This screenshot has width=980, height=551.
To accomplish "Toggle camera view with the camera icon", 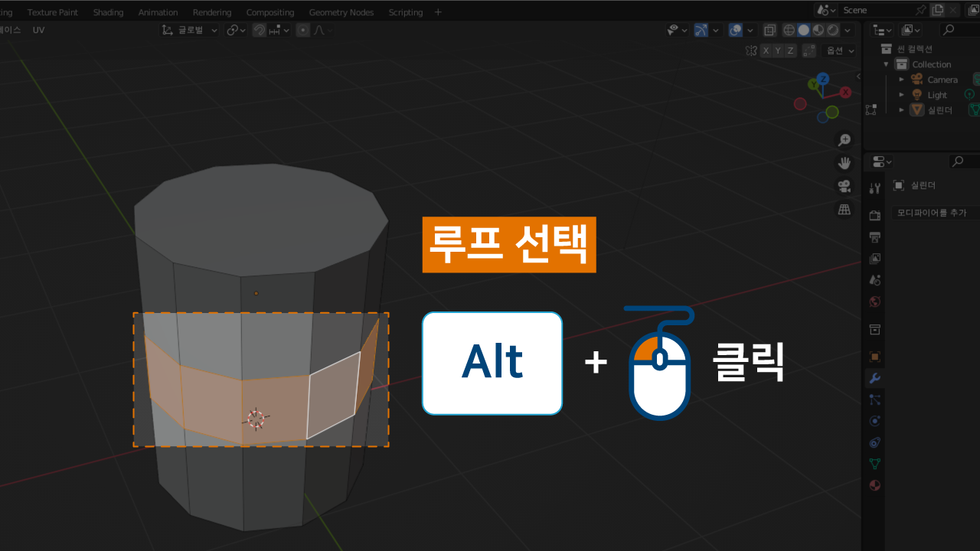I will [844, 186].
